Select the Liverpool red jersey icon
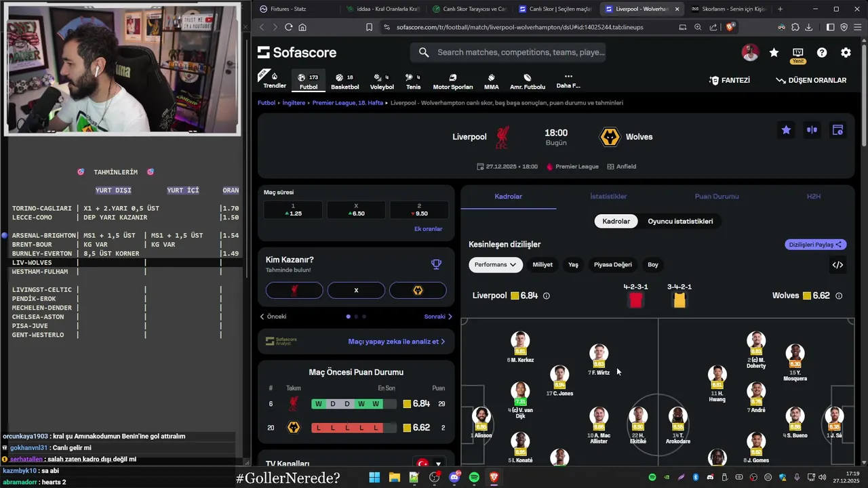 [x=635, y=300]
